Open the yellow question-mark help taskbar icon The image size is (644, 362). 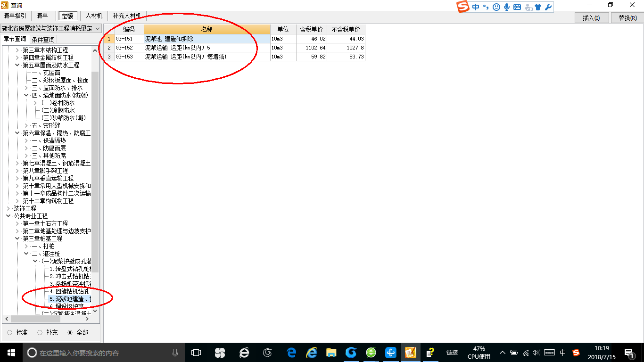[x=430, y=353]
